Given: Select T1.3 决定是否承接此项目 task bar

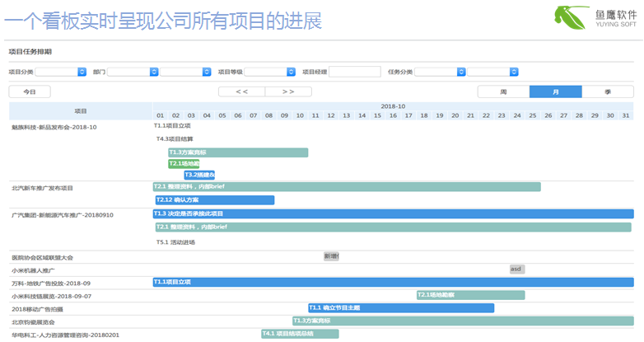Looking at the screenshot, I should point(393,213).
